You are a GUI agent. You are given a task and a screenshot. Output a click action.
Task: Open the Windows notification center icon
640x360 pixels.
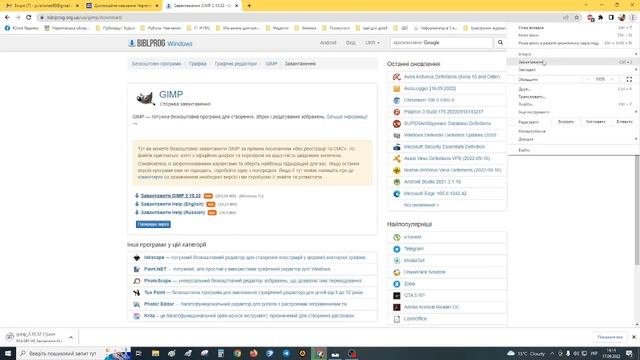click(x=629, y=353)
